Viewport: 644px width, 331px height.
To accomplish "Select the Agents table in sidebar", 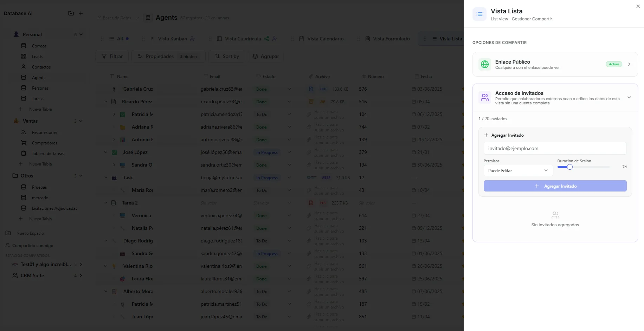I will (x=39, y=78).
